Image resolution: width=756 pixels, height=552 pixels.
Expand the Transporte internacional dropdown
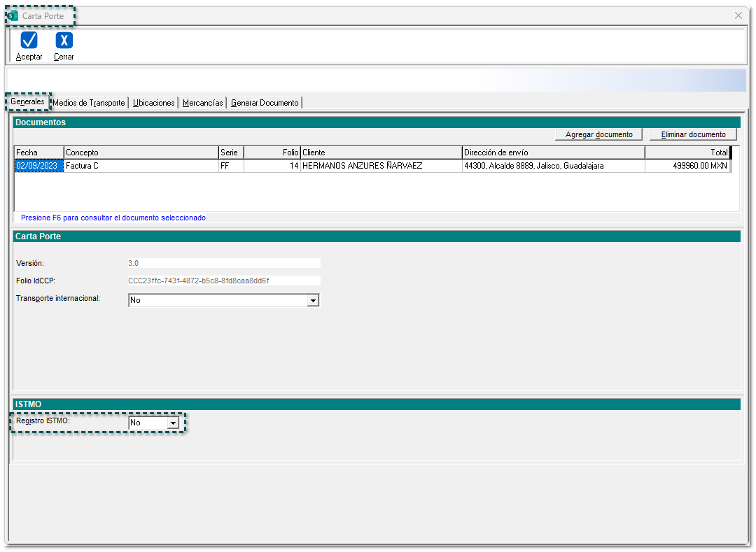pyautogui.click(x=313, y=301)
